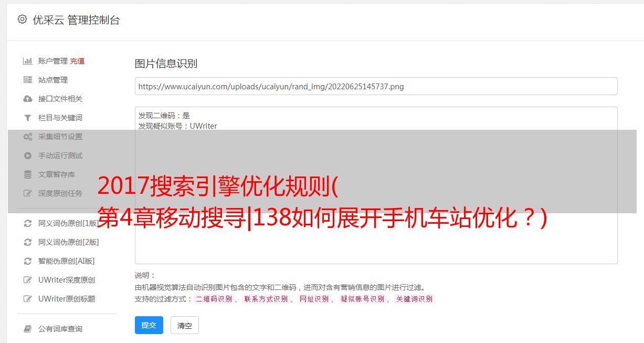Click the book icon beside 公有词库查询

[x=28, y=329]
